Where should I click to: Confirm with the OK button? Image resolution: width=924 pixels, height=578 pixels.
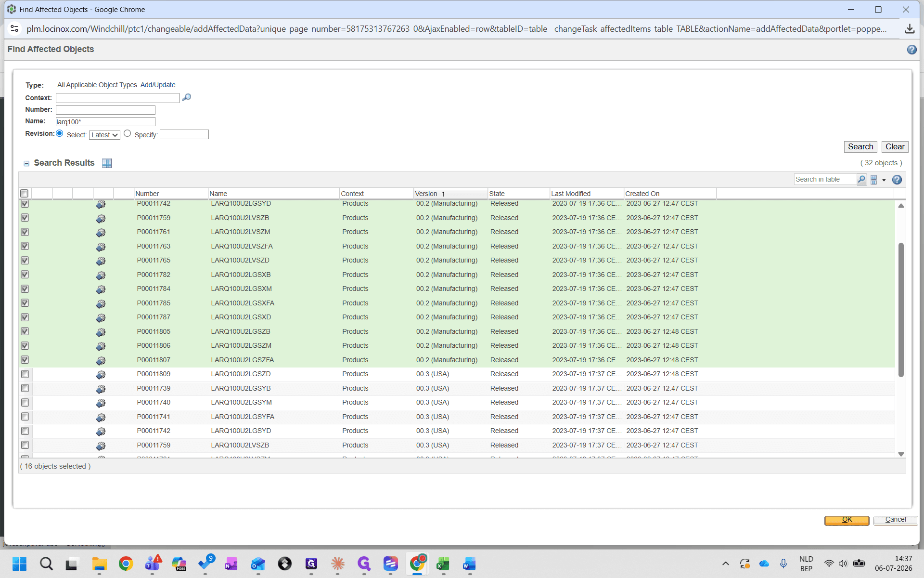click(x=847, y=520)
